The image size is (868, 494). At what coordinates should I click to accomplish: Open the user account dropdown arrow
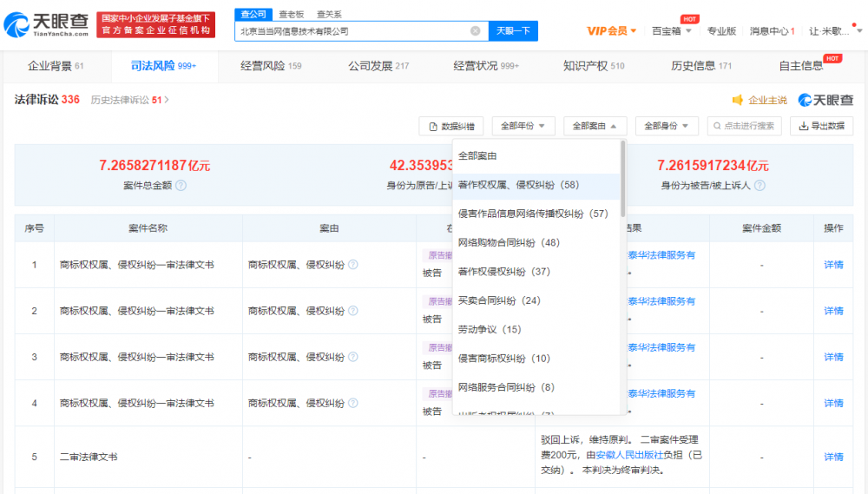(x=859, y=31)
